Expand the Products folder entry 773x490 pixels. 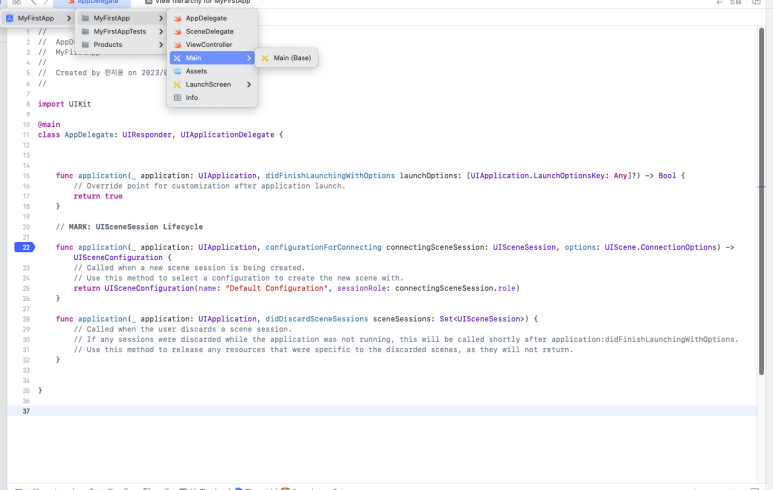[122, 45]
